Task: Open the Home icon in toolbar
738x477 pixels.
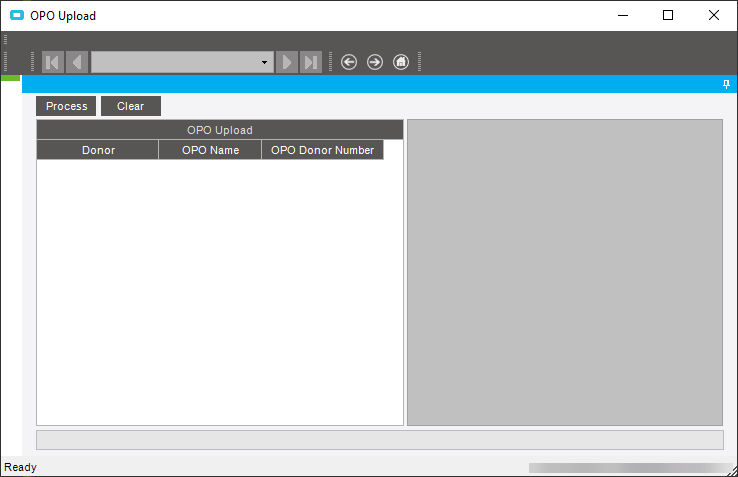Action: 401,62
